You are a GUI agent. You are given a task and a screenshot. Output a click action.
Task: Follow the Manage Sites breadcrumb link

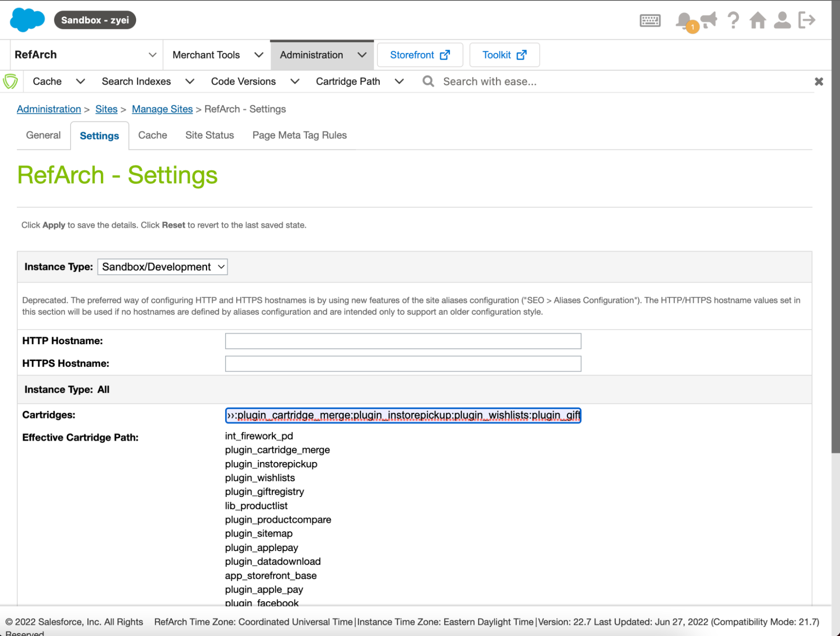tap(162, 109)
